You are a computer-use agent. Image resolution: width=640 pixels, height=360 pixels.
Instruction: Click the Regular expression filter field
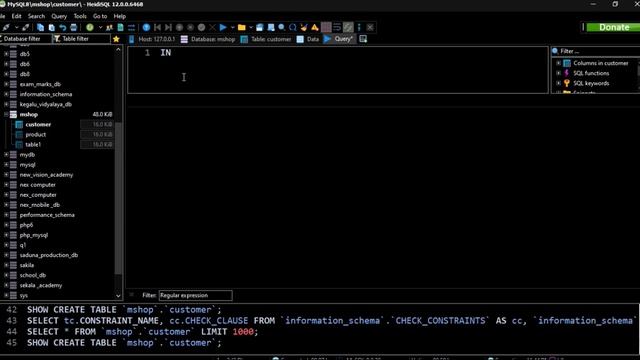click(195, 295)
